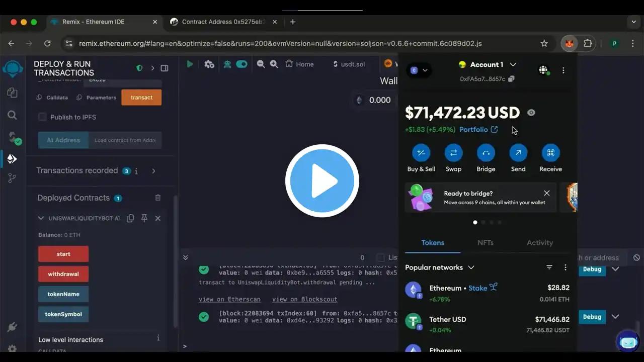The image size is (644, 362).
Task: Open the Account 1 selector dropdown
Action: point(488,64)
